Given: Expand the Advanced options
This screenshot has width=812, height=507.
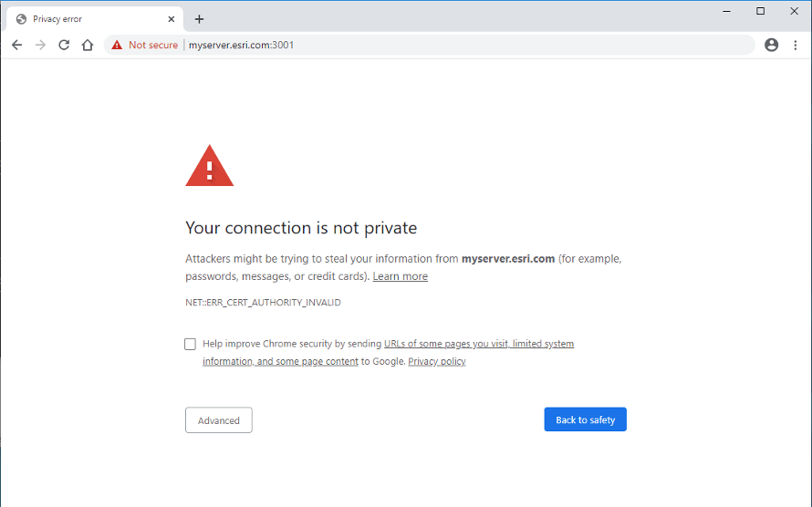Looking at the screenshot, I should click(x=219, y=420).
